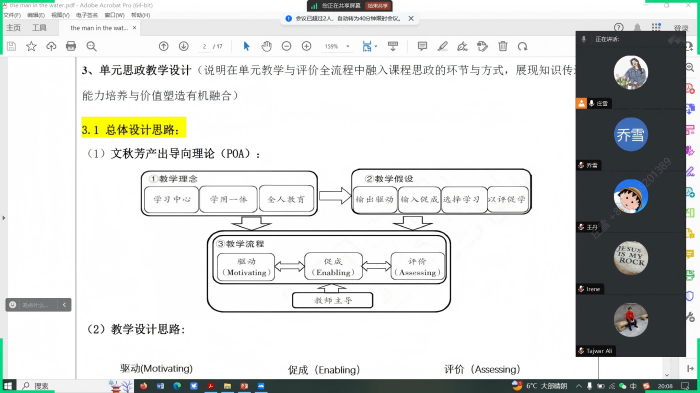The height and width of the screenshot is (393, 700).
Task: Select the hand pan tool
Action: (x=267, y=46)
